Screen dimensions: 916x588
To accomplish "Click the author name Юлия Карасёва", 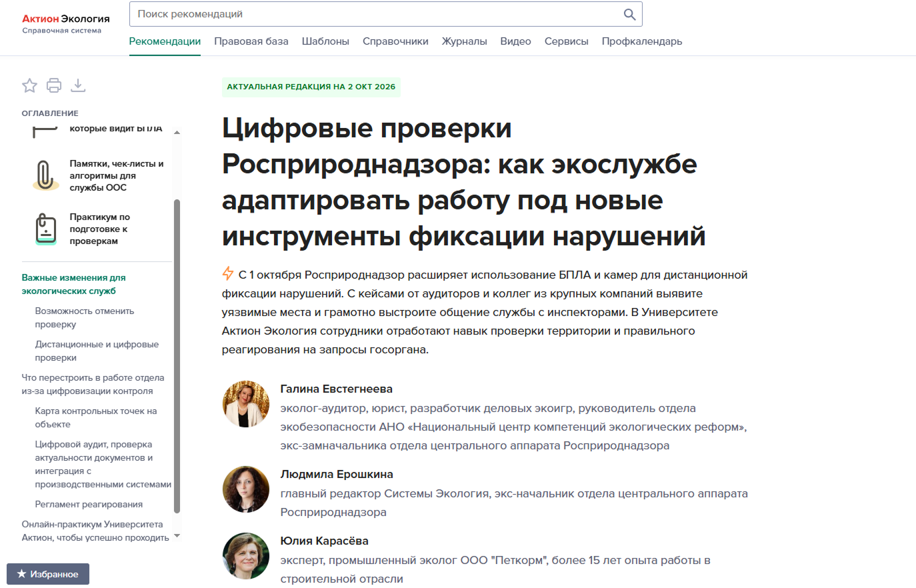I will pos(324,541).
